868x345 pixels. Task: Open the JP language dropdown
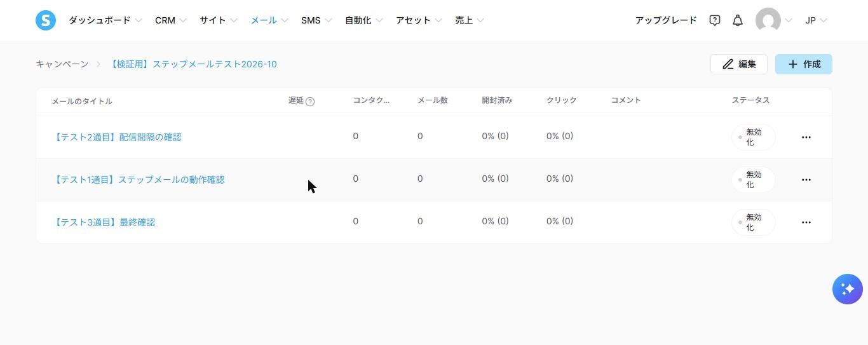(816, 20)
